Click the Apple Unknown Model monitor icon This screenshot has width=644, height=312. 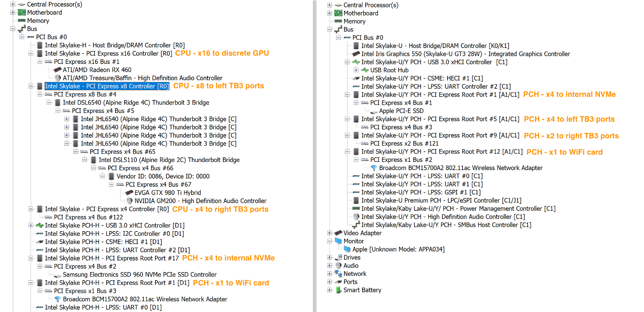pyautogui.click(x=347, y=249)
